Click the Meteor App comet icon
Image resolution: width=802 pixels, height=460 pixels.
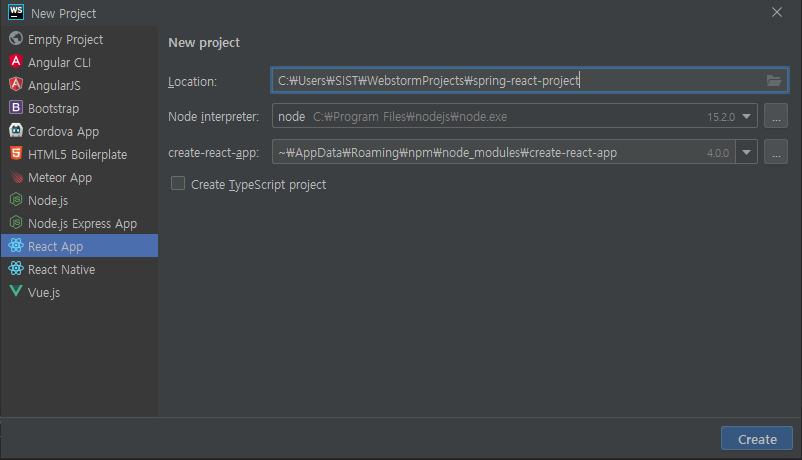pyautogui.click(x=16, y=177)
